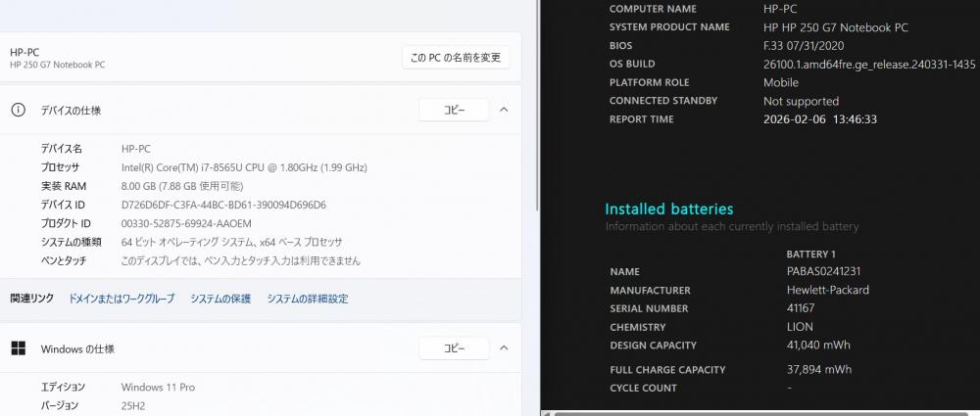Viewport: 980px width, 416px height.
Task: Click the Intel Core i7-8565U processor text
Action: pyautogui.click(x=244, y=167)
